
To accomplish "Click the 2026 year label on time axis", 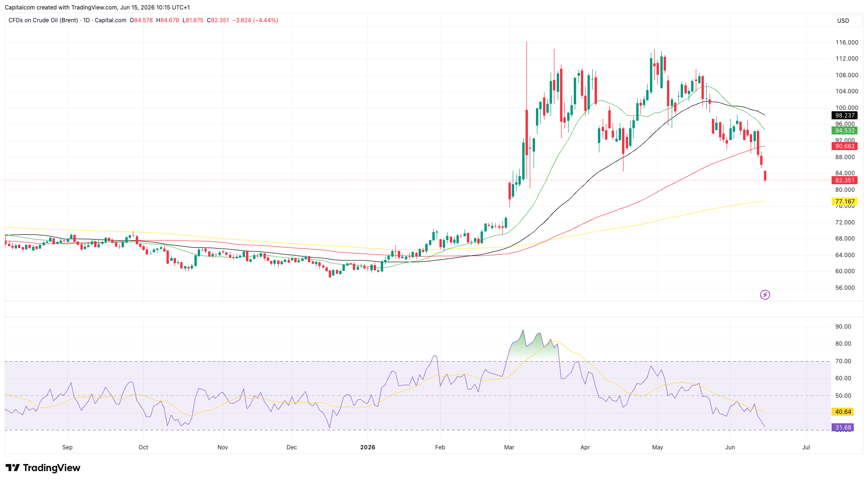I will point(368,447).
